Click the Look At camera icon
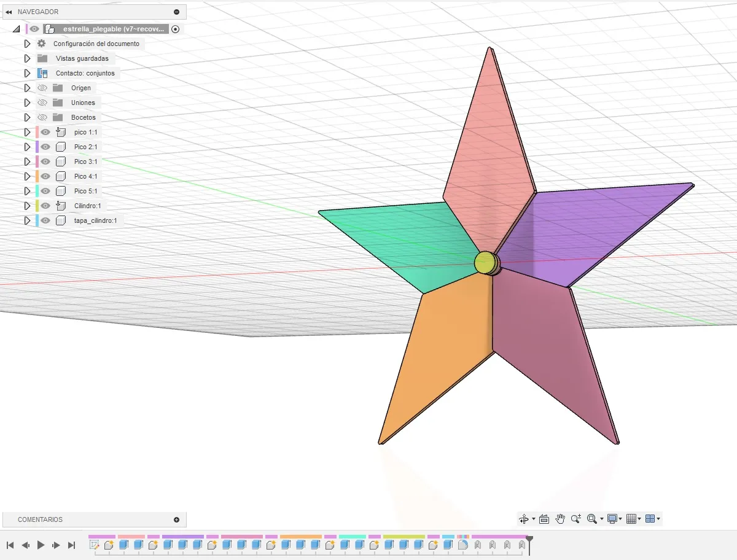737x560 pixels. [x=544, y=519]
